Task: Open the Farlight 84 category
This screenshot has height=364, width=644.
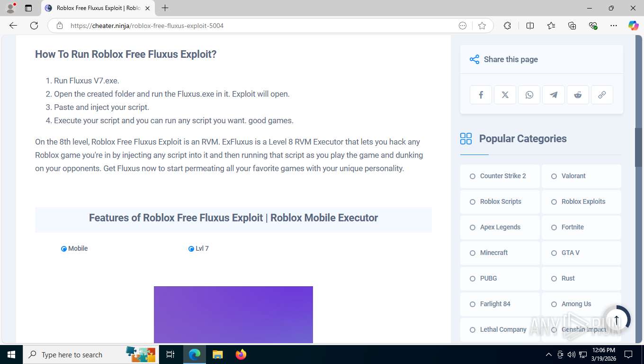Action: 500,304
